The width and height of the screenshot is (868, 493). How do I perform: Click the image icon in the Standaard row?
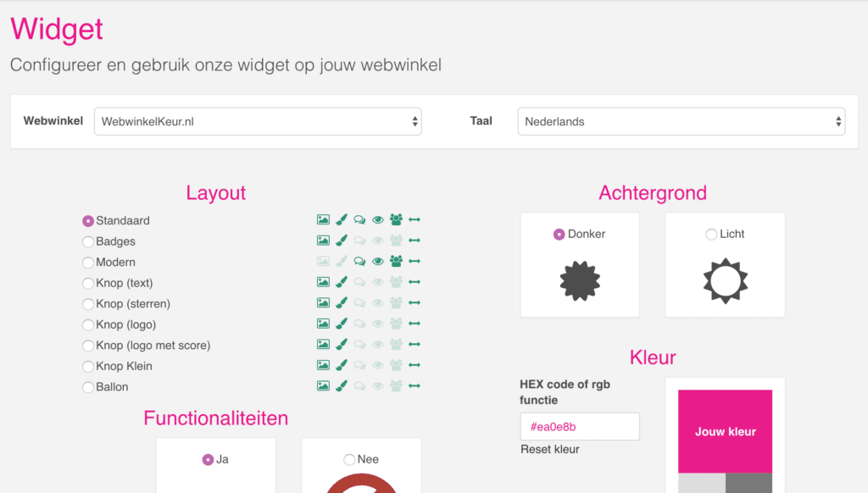pyautogui.click(x=323, y=220)
